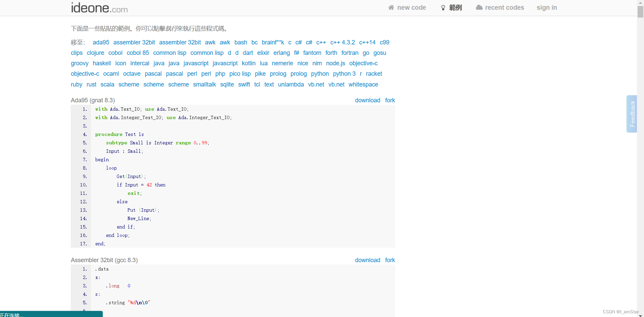Jump to the icon language sample

pos(121,63)
